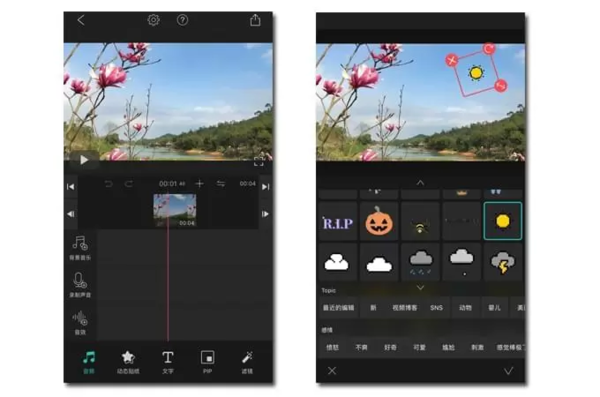Select the 婴儿 topic chip
600x397 pixels.
tap(494, 307)
